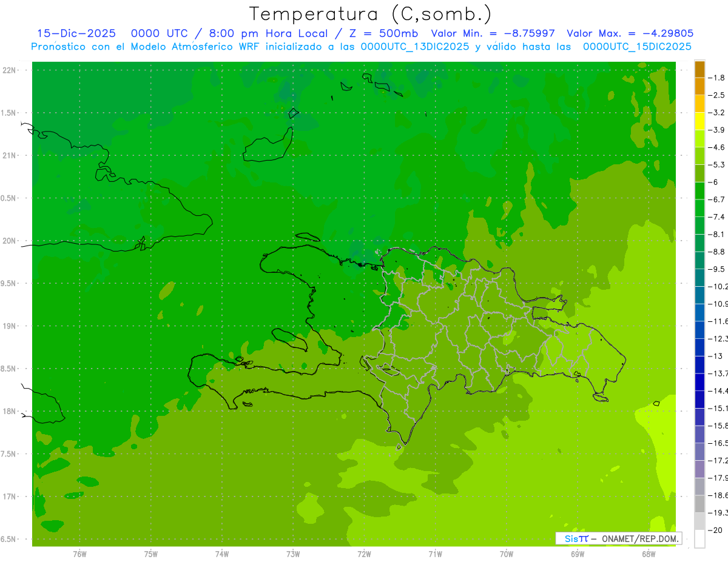This screenshot has width=728, height=562.
Task: Click the '-8.1' colorbar value
Action: [717, 234]
